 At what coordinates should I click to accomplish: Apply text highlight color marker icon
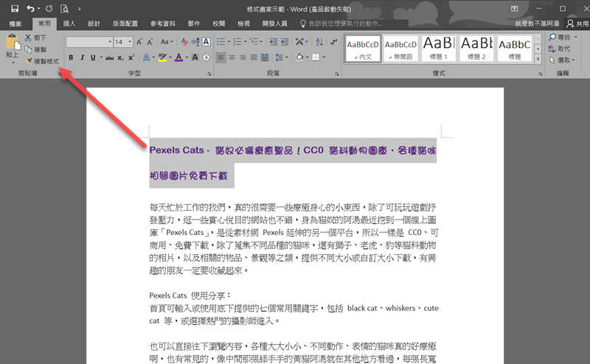coord(162,57)
